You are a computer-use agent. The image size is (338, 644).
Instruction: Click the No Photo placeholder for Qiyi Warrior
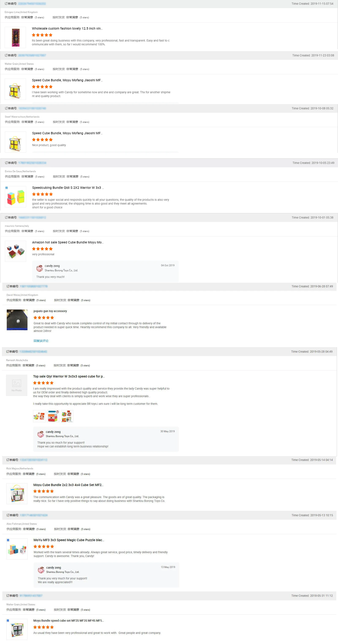point(16,385)
